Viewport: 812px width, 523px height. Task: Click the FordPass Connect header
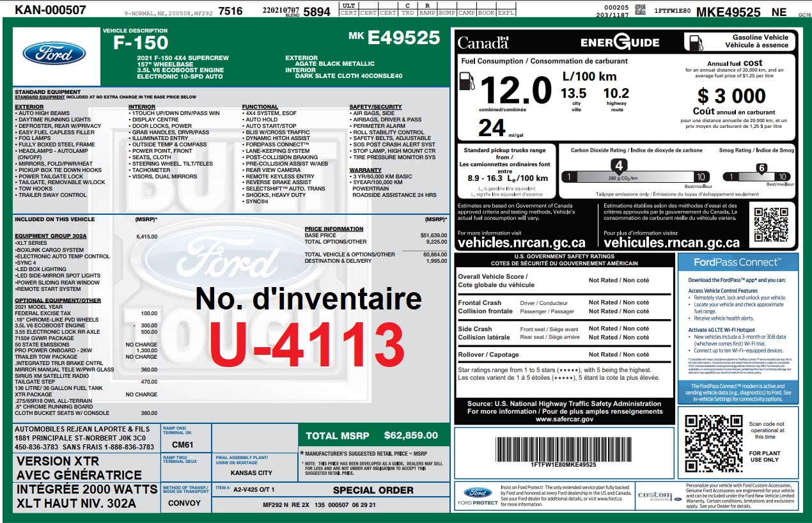click(x=737, y=262)
